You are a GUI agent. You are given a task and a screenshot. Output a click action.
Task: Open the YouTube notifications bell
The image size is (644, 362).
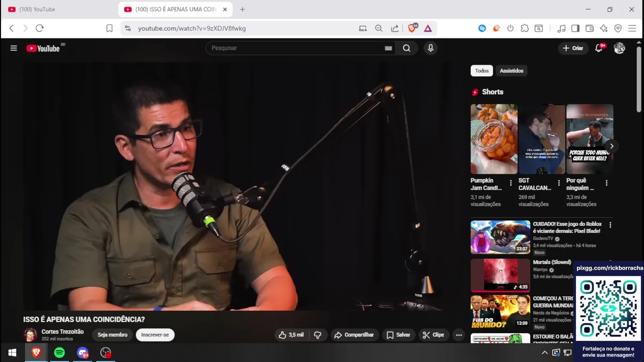(x=599, y=48)
